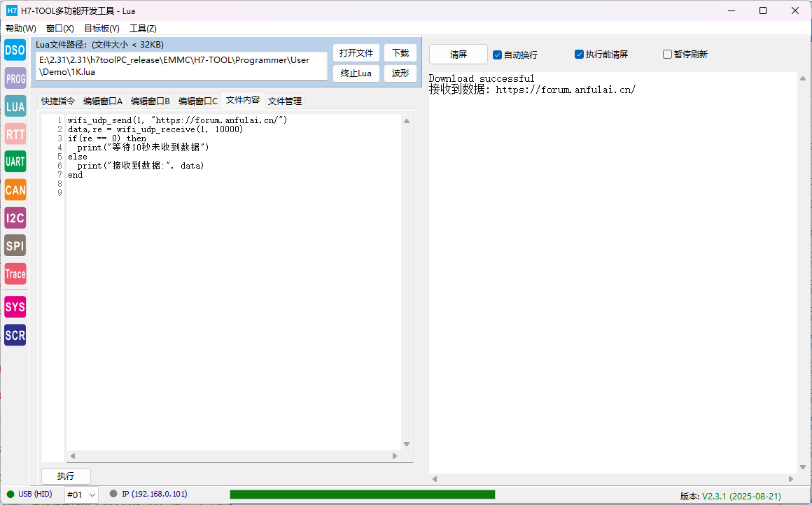
Task: Open the DSO oscilloscope module
Action: tap(15, 50)
